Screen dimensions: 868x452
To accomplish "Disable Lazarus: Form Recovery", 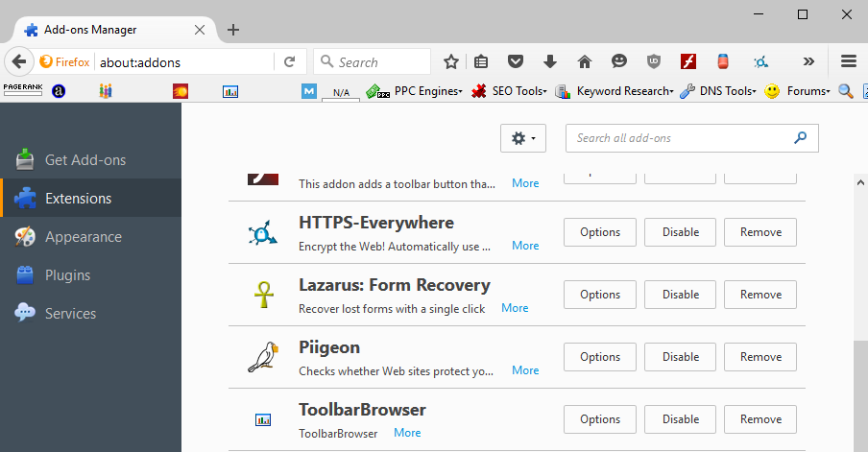I will pyautogui.click(x=681, y=295).
